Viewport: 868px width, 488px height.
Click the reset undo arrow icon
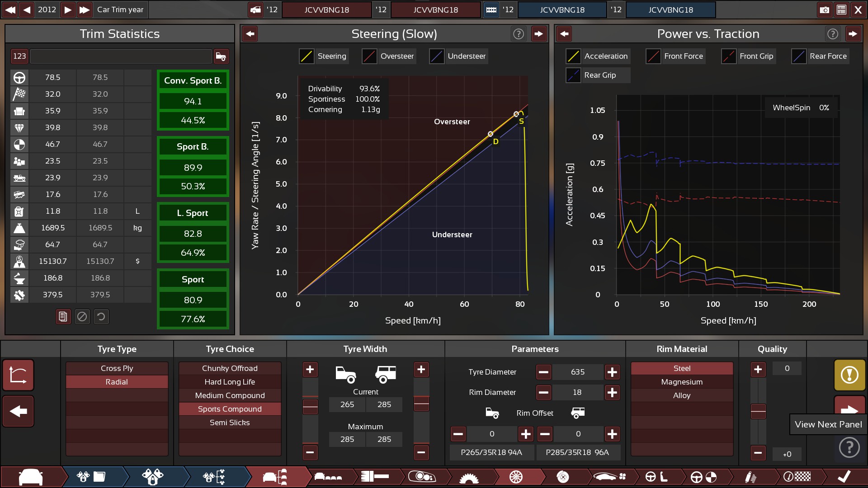click(x=101, y=317)
